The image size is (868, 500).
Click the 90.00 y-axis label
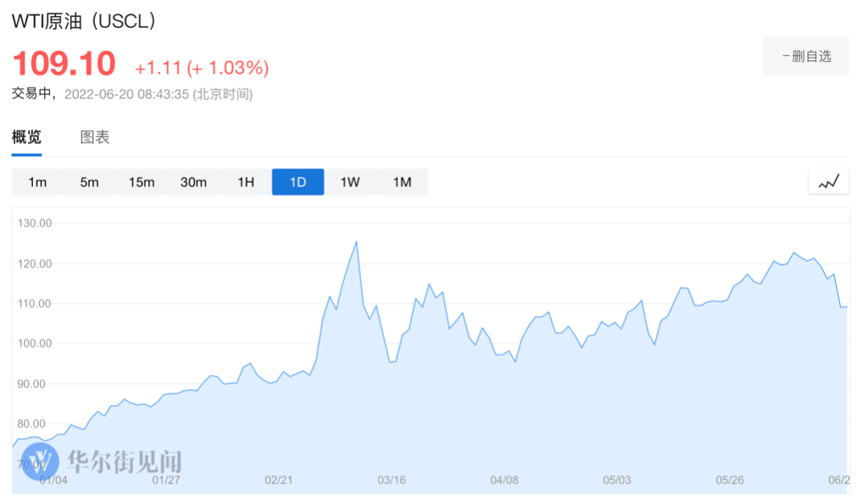(31, 384)
